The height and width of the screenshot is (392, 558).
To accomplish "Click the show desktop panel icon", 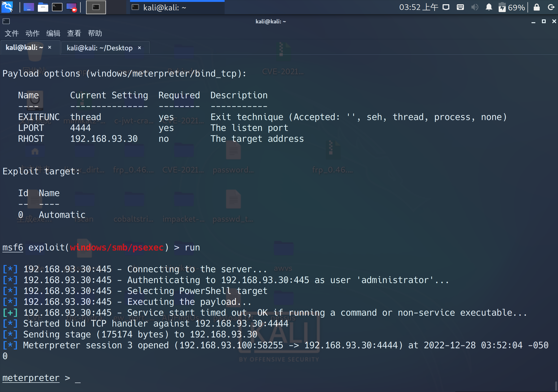I will coord(28,7).
